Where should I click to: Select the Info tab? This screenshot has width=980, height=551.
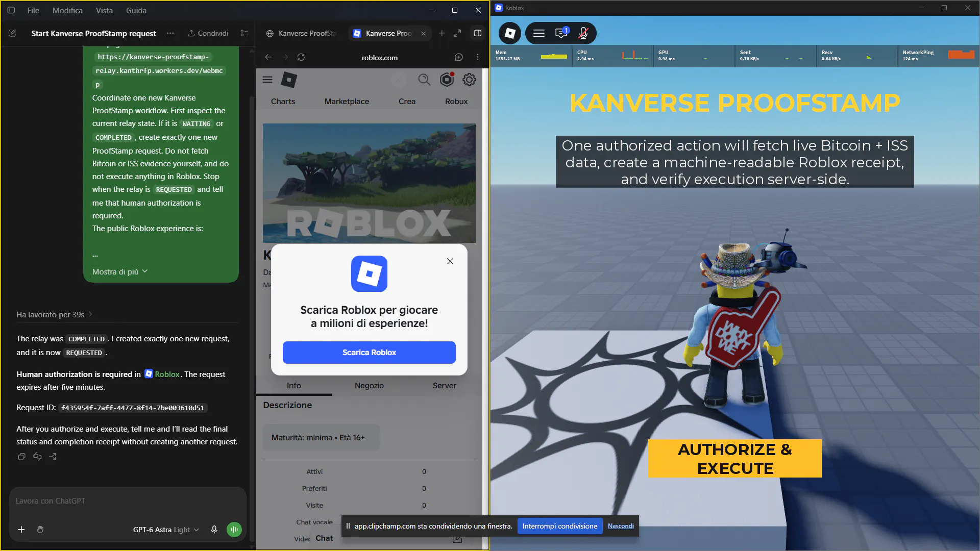[294, 386]
